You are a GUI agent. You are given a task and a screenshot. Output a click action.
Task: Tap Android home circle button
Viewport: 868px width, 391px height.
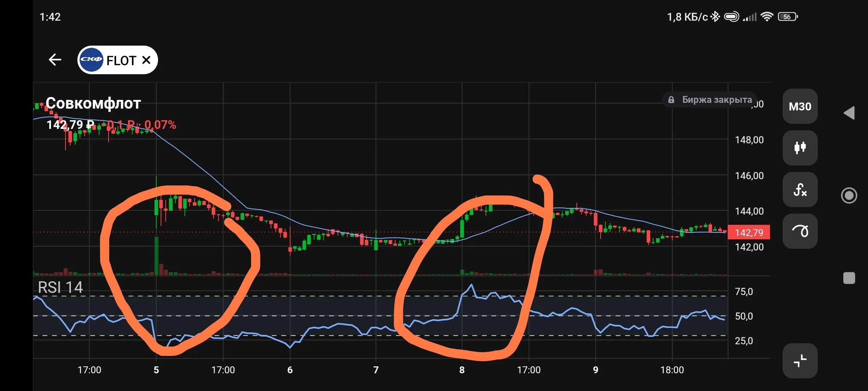[849, 195]
